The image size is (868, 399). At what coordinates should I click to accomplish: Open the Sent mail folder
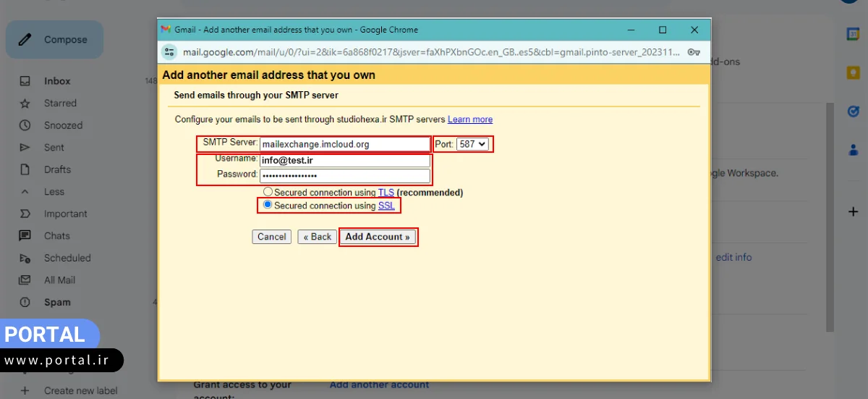click(54, 148)
